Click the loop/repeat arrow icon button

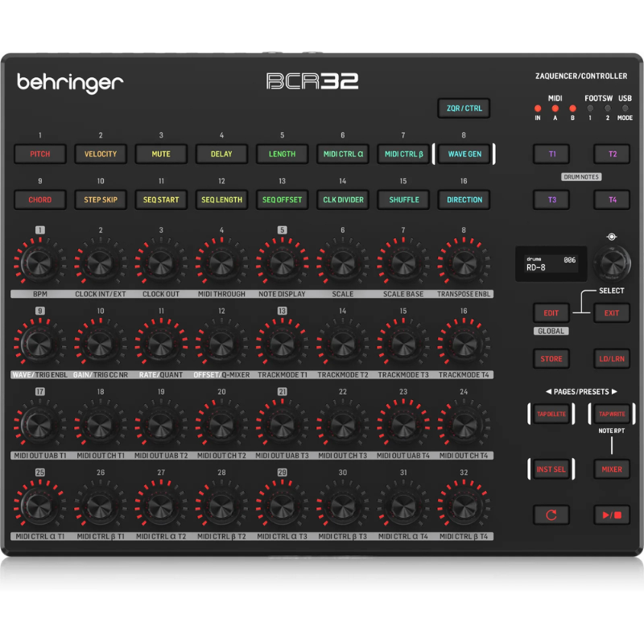point(551,515)
